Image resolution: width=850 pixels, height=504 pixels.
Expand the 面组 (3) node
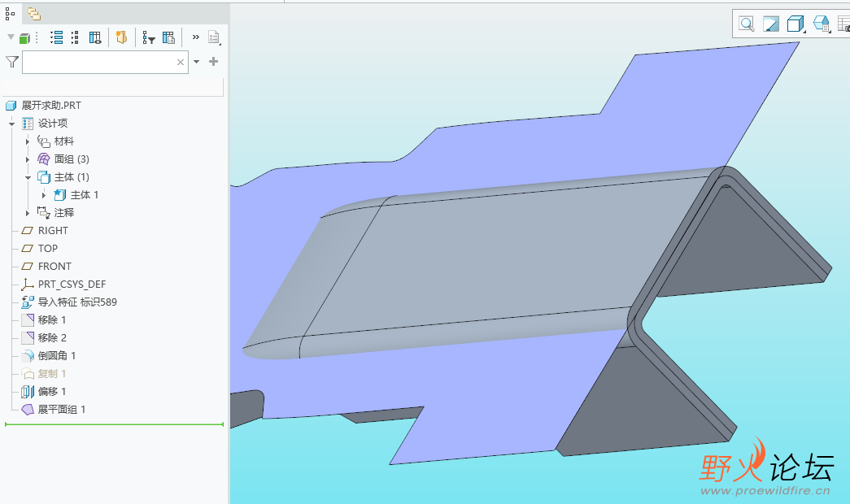pos(28,159)
